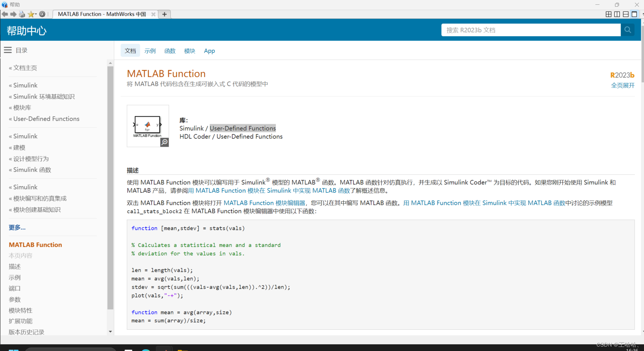Viewport: 644px width, 351px height.
Task: Enlarge the MATLAB Function block image
Action: coord(164,142)
